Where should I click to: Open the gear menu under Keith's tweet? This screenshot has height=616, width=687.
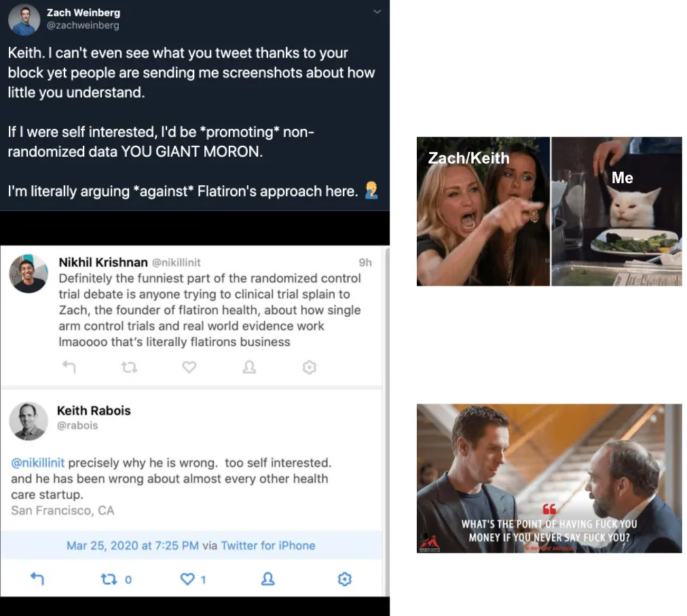tap(345, 579)
